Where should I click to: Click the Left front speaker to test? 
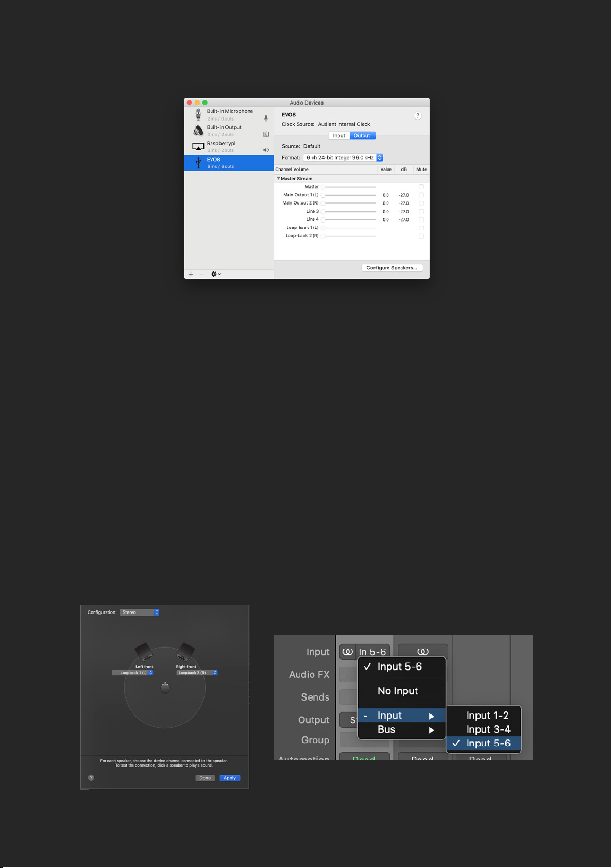click(x=144, y=652)
